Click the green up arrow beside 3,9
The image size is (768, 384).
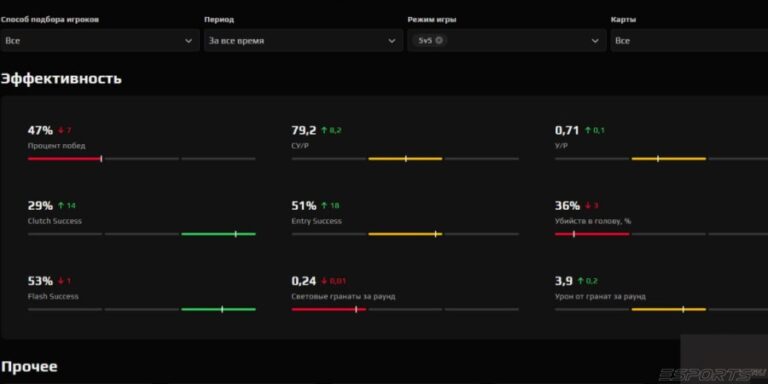[580, 281]
